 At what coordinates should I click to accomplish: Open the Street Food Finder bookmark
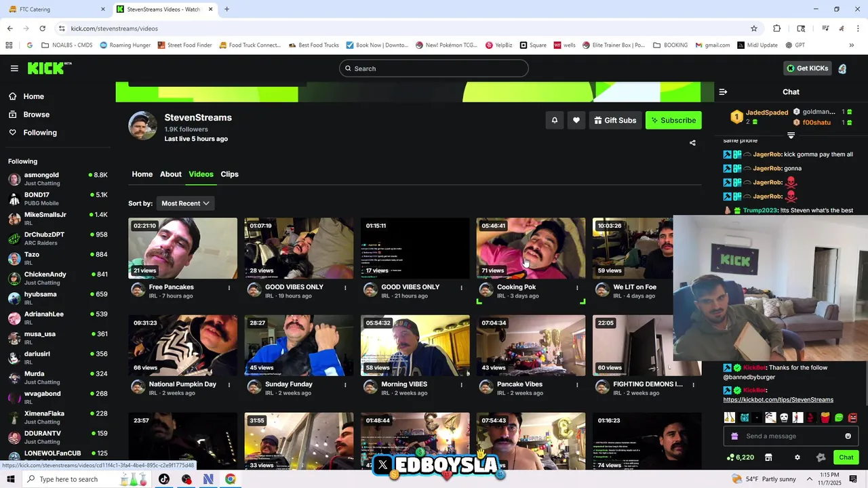pos(184,45)
